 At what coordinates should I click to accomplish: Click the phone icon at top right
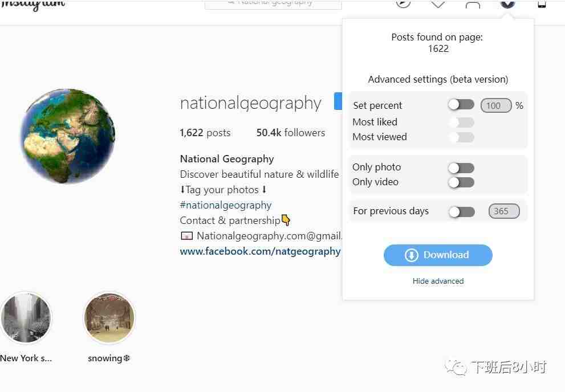coord(542,3)
